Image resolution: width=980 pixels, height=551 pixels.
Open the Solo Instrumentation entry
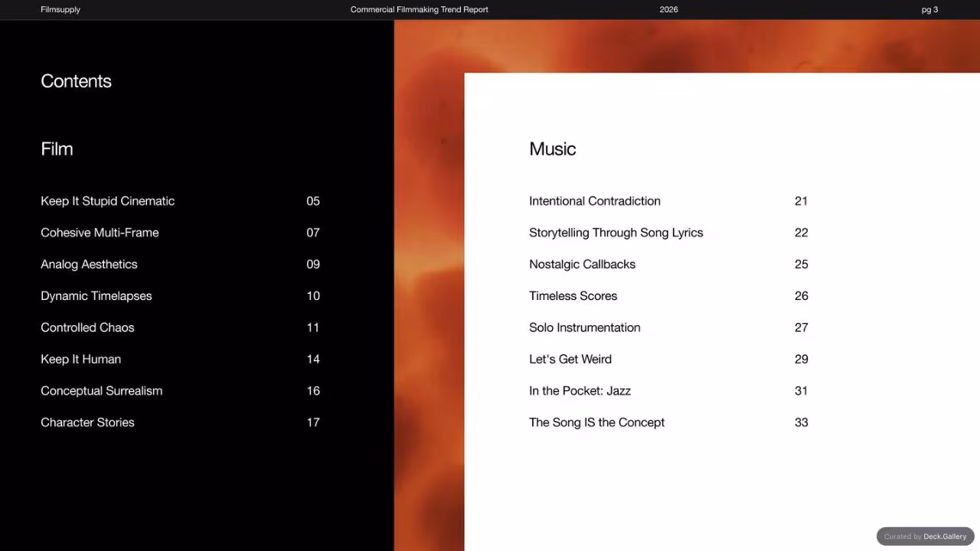[584, 328]
